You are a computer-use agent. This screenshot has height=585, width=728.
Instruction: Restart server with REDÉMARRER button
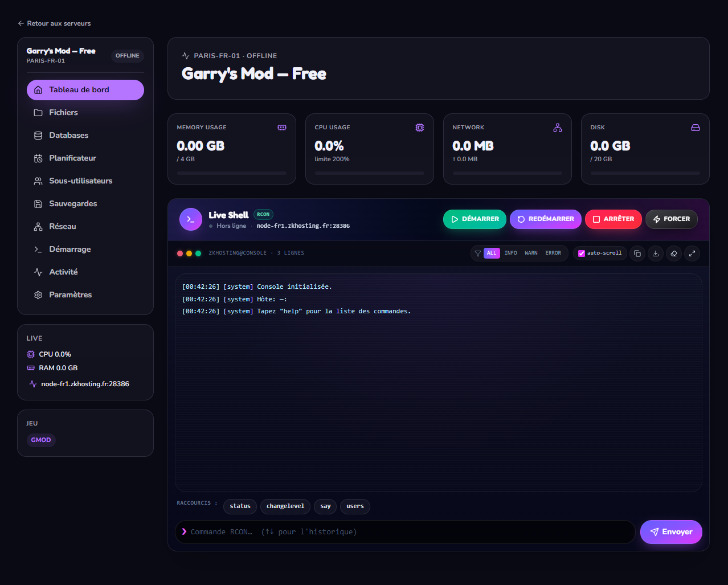(x=546, y=219)
